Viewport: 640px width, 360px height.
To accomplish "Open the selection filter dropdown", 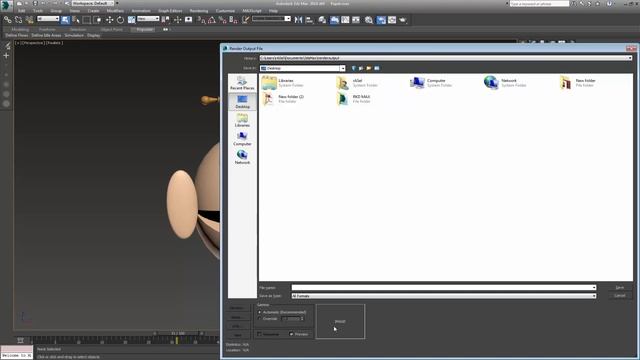I will click(48, 18).
